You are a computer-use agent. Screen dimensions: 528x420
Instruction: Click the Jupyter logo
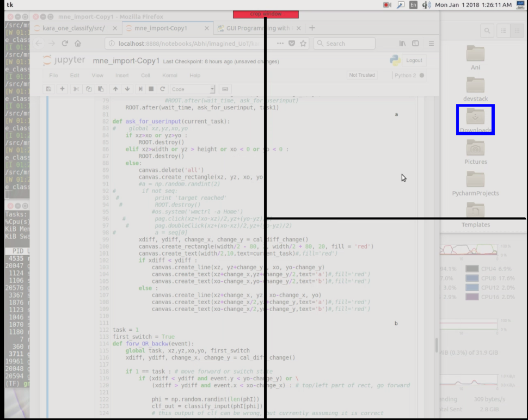point(64,60)
